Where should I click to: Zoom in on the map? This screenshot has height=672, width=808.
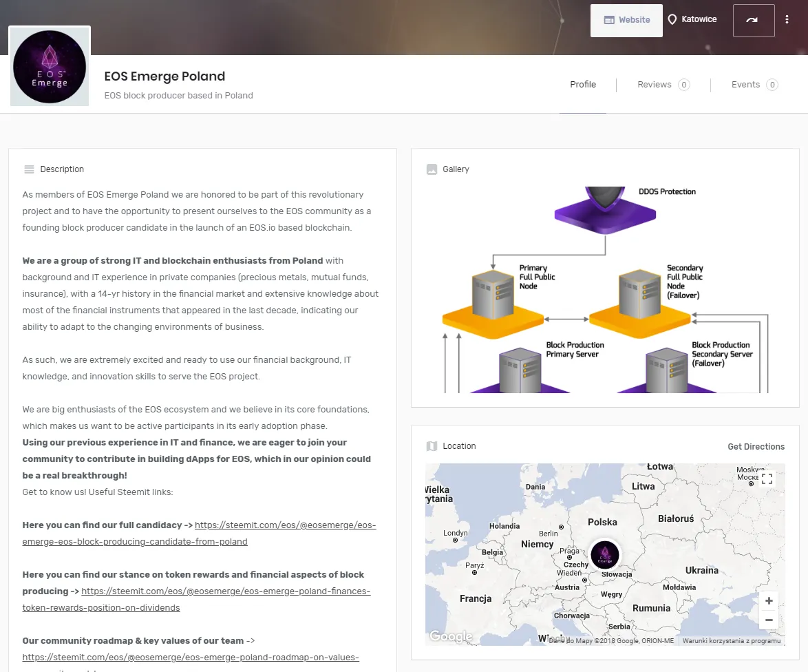768,601
